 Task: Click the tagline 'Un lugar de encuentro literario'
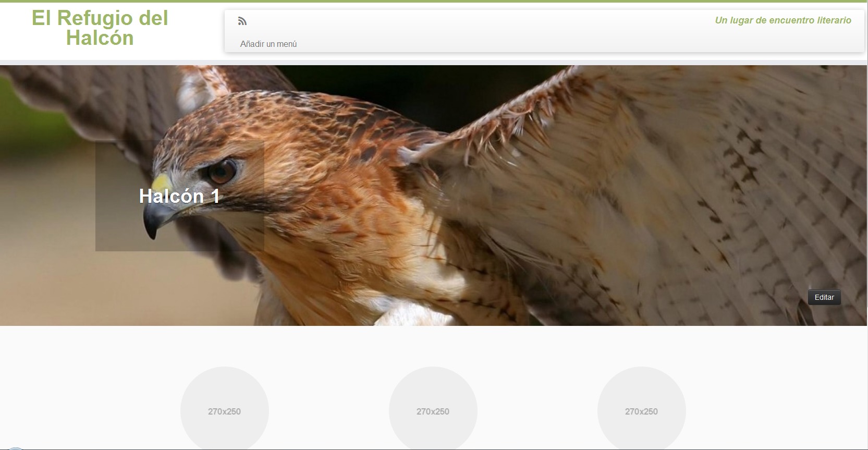(x=783, y=20)
